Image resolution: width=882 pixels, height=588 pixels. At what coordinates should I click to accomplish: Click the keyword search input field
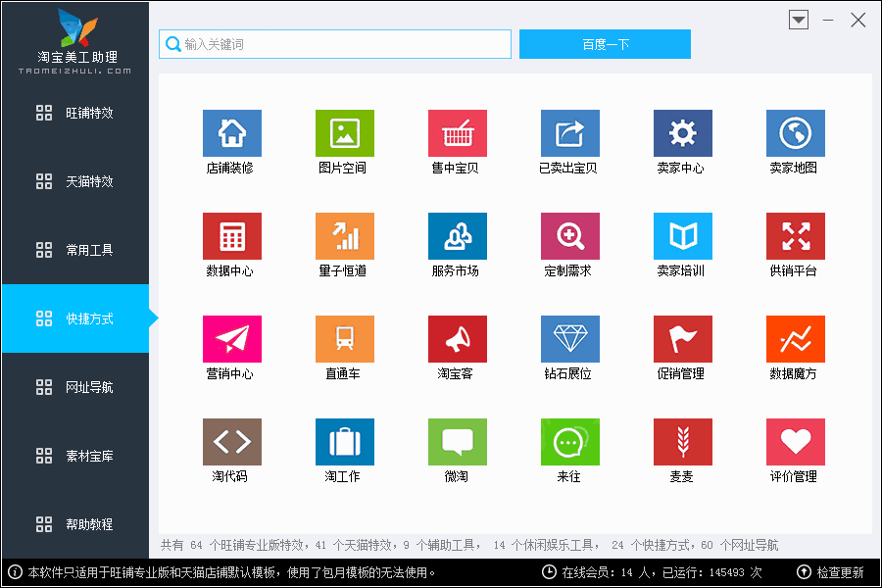(333, 44)
